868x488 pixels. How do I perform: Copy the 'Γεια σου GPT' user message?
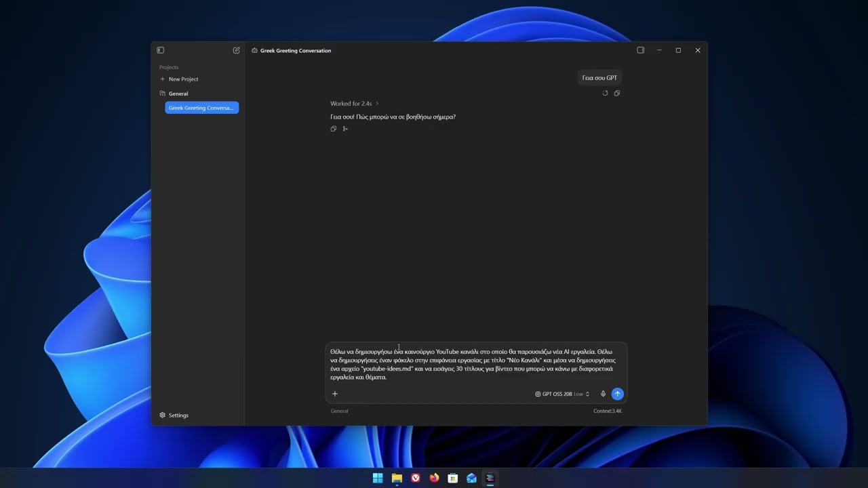click(x=616, y=93)
